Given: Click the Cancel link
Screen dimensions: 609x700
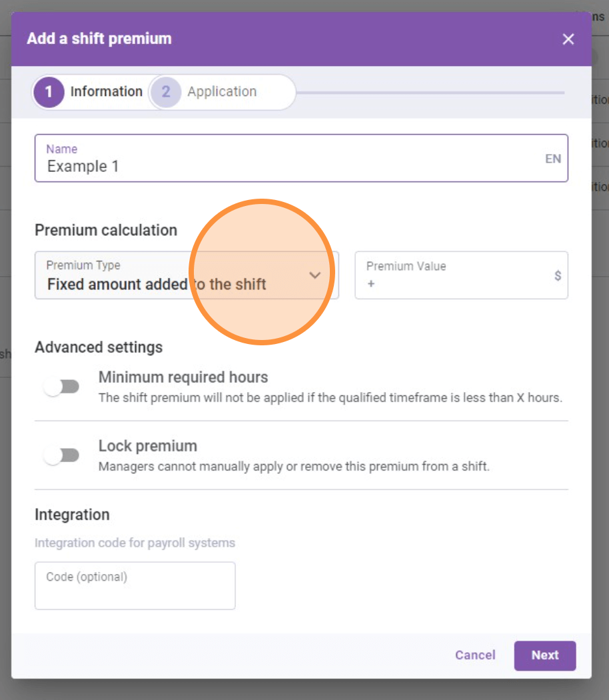Looking at the screenshot, I should click(x=474, y=655).
